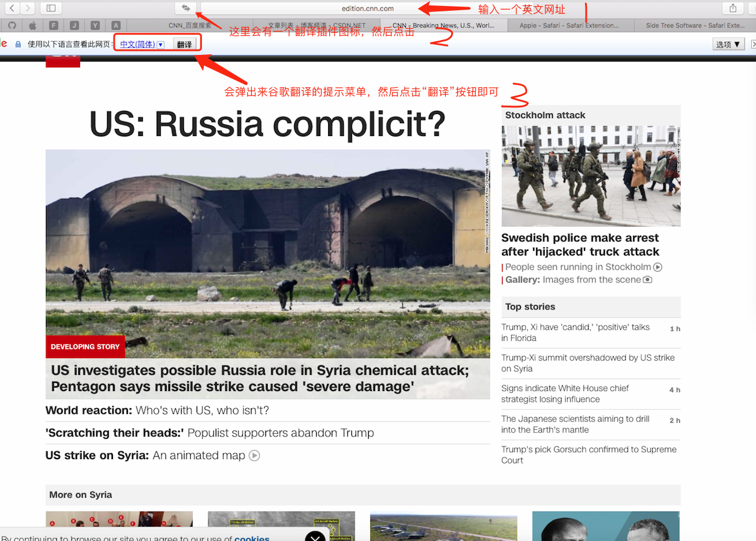Image resolution: width=756 pixels, height=541 pixels.
Task: Click the 'DEVELOPING STORY' red label
Action: pyautogui.click(x=85, y=346)
